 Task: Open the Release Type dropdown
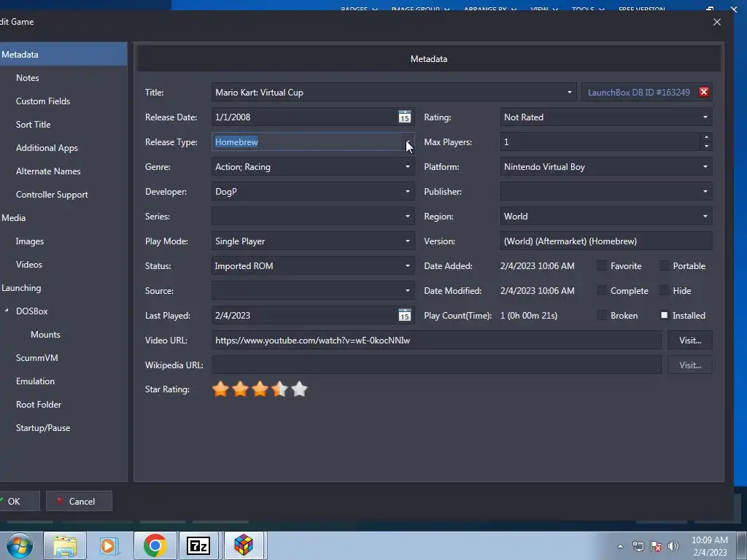coord(408,142)
